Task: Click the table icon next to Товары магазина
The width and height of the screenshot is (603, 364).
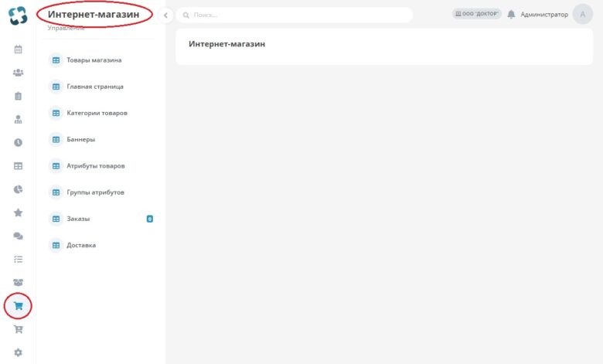Action: click(56, 60)
